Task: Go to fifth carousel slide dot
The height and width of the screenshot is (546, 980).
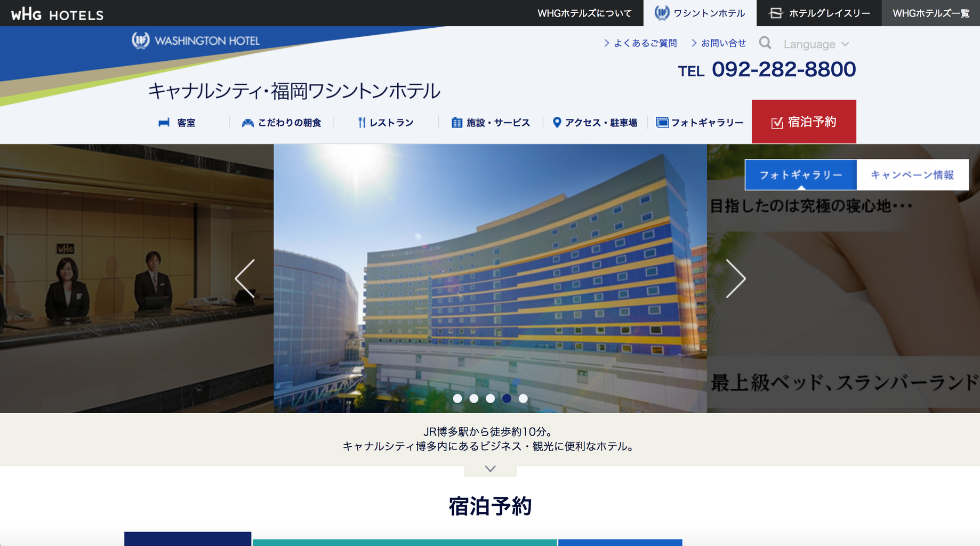Action: tap(523, 398)
